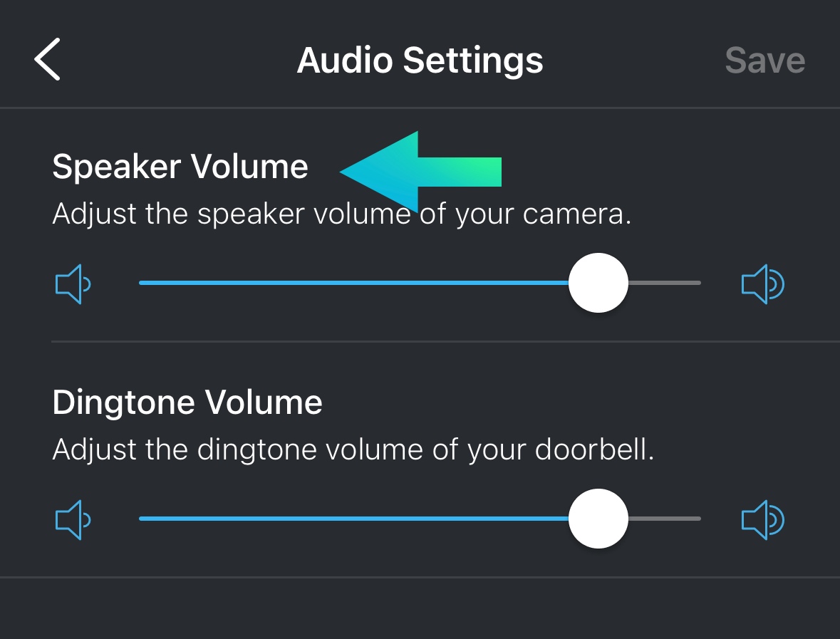Select the Dingtone Volume heading
The image size is (840, 639).
(x=187, y=402)
